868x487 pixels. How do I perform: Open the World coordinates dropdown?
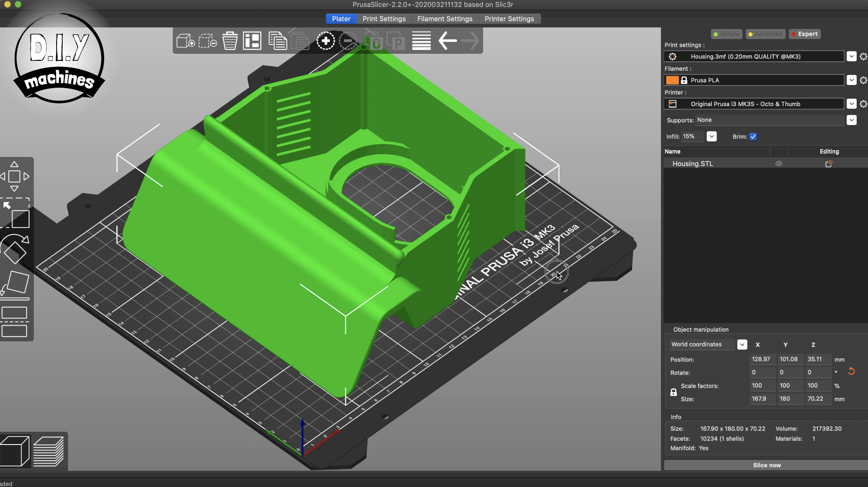click(742, 344)
